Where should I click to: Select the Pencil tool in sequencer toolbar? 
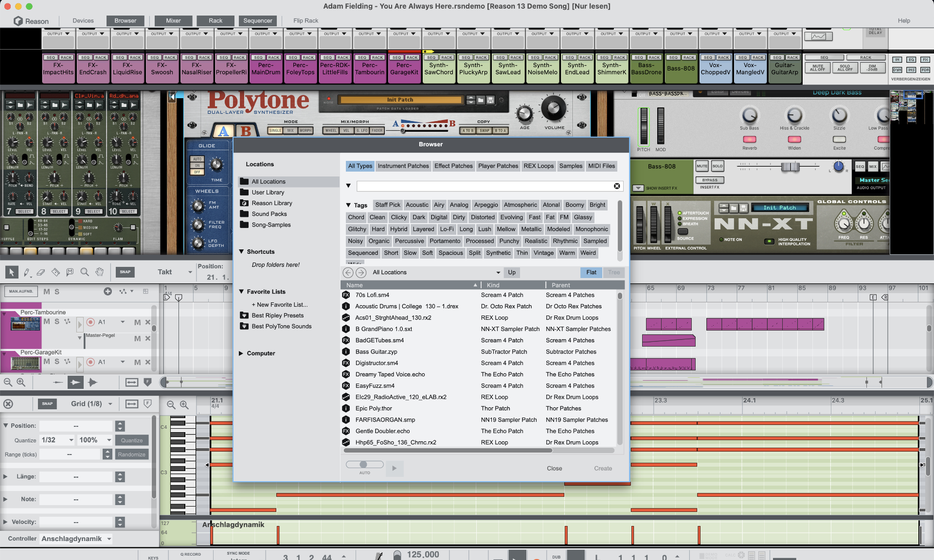(27, 272)
